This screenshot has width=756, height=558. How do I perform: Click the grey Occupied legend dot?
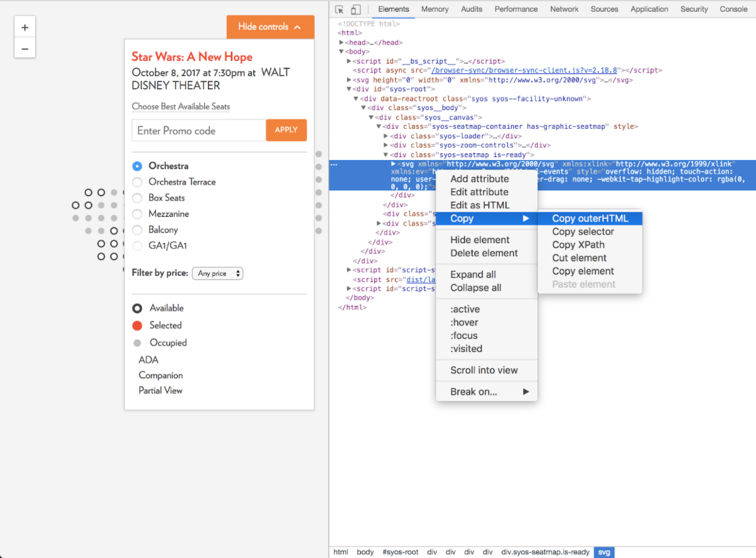(137, 343)
